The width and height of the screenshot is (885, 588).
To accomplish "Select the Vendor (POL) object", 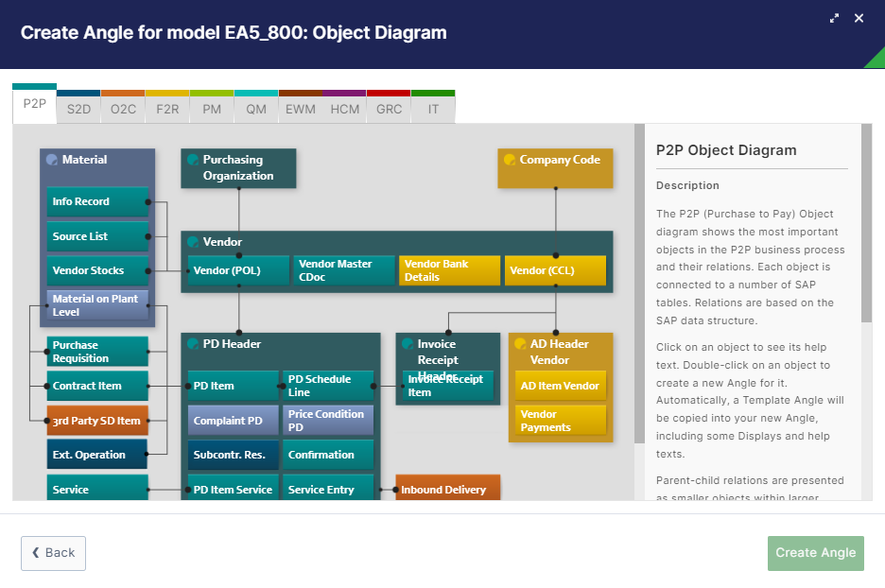I will coord(237,270).
